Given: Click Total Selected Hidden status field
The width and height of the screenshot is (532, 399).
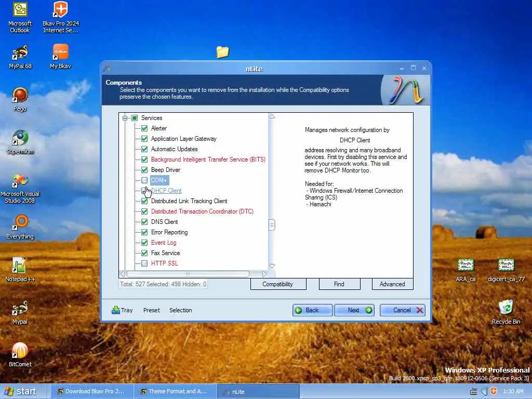Looking at the screenshot, I should 163,284.
